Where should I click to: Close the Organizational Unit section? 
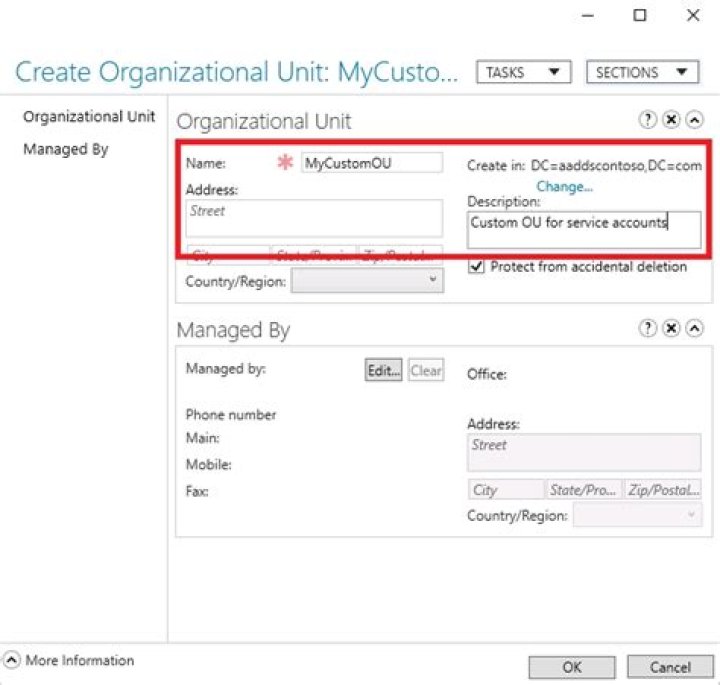pos(671,120)
